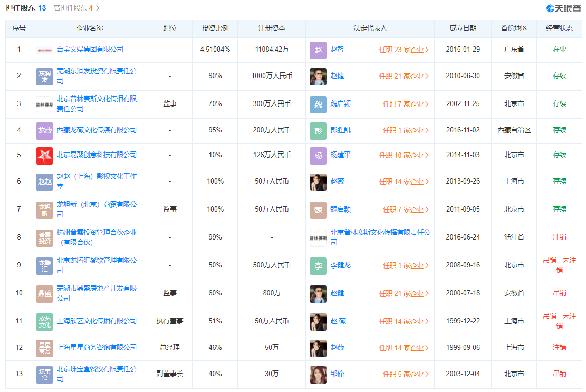Open 上海欣艺文化传播有限公司 link
The height and width of the screenshot is (392, 586).
(97, 321)
